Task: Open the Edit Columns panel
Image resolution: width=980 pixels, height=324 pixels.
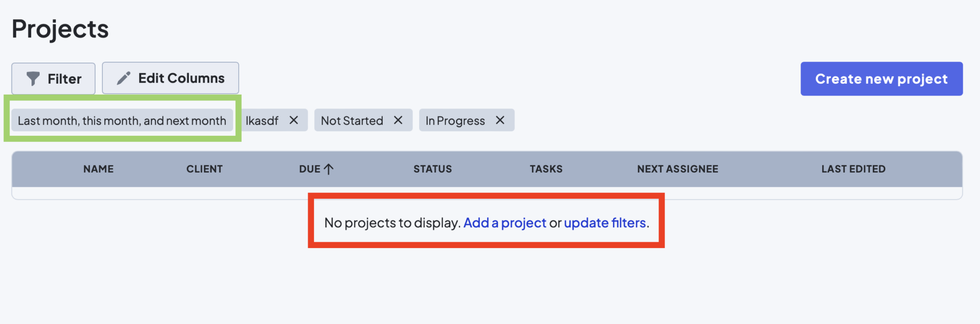Action: (170, 77)
